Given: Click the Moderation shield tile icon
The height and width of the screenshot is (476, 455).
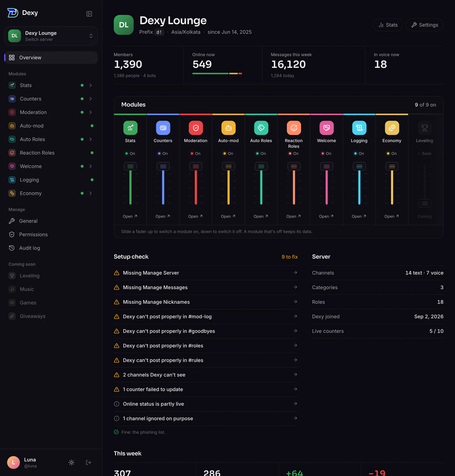Looking at the screenshot, I should coord(196,128).
